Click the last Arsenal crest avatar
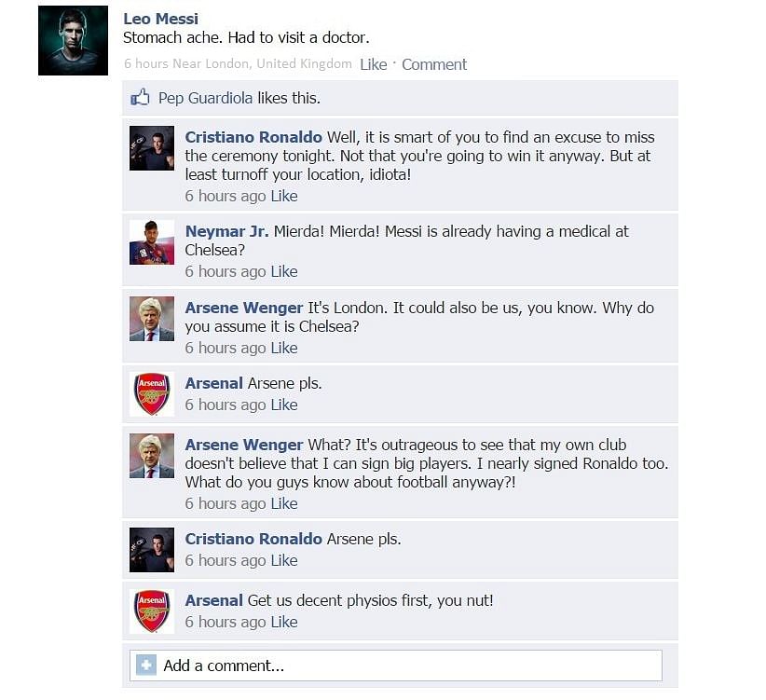 point(152,611)
